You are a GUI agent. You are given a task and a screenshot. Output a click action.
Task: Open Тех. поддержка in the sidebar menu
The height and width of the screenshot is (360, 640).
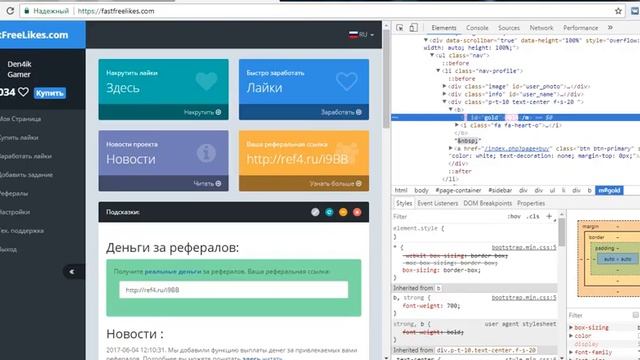[22, 231]
